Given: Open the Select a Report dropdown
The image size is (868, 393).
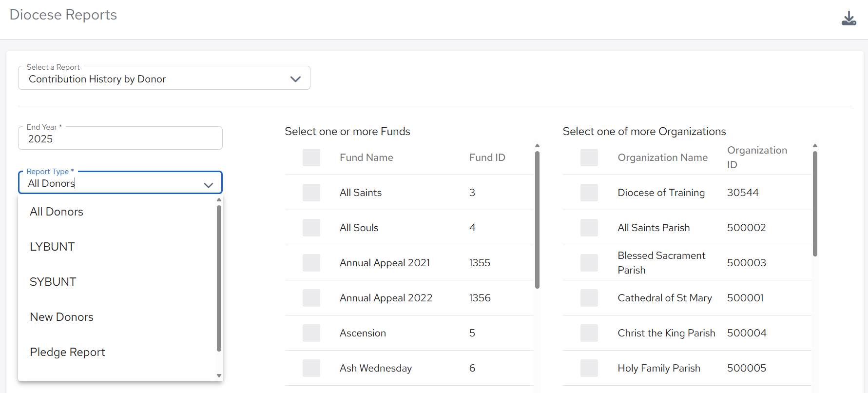Looking at the screenshot, I should [164, 78].
